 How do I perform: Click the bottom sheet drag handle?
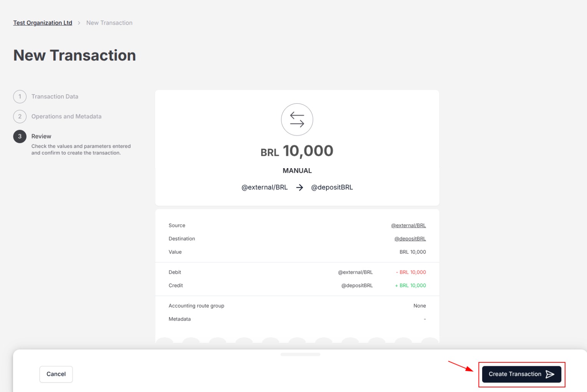click(300, 354)
